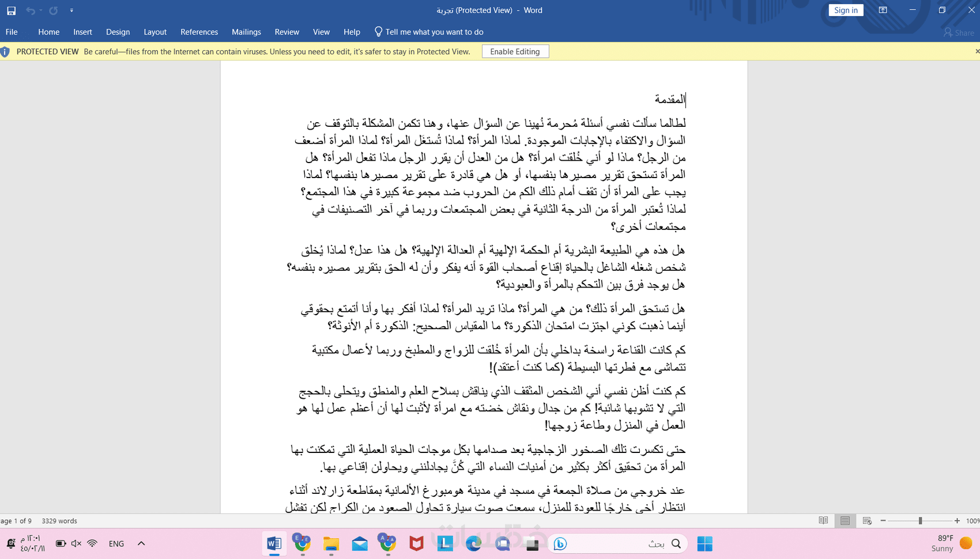This screenshot has width=980, height=559.
Task: Open the Wi-Fi network tray icon
Action: 92,543
